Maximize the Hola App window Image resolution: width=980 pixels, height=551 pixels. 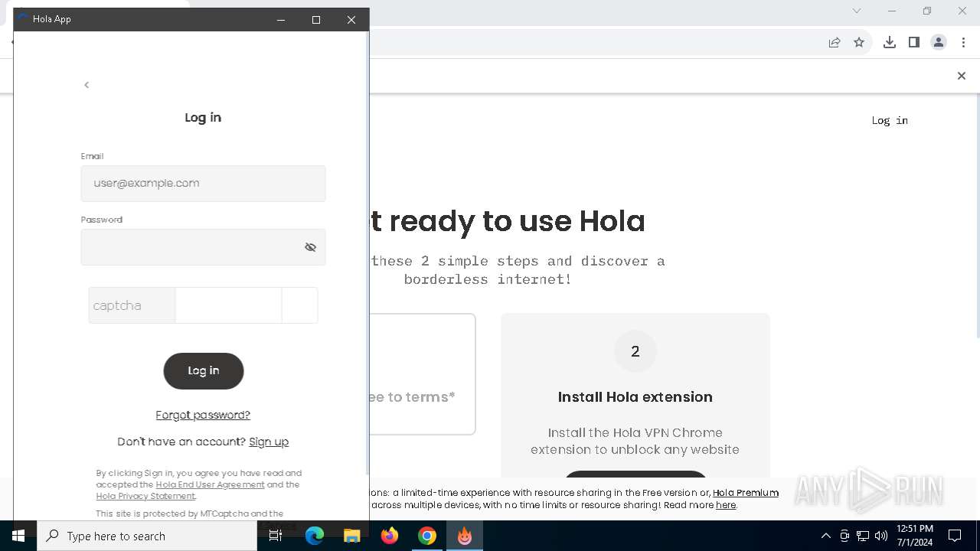pyautogui.click(x=316, y=20)
